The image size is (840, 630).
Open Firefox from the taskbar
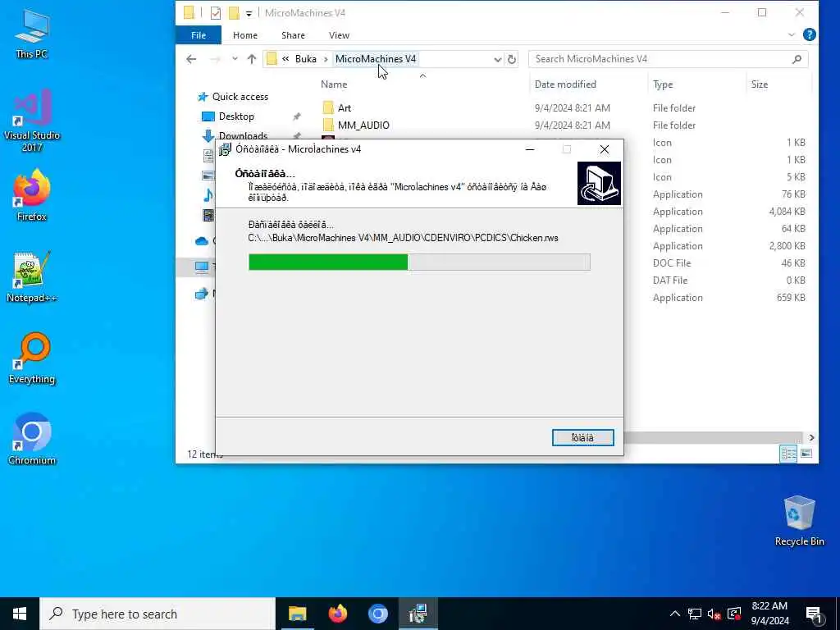337,614
